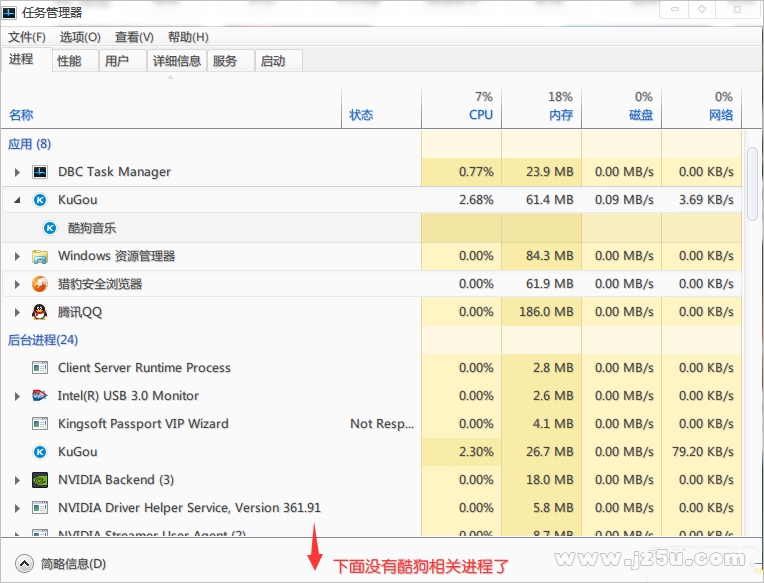Click the Client Server Runtime Process icon
The height and width of the screenshot is (583, 764).
pyautogui.click(x=40, y=368)
